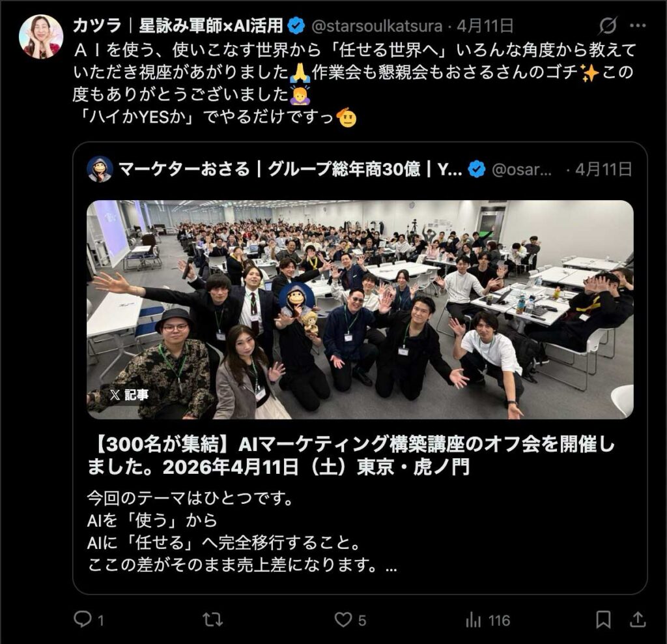Open the post's 4月11日 timestamp

[485, 26]
